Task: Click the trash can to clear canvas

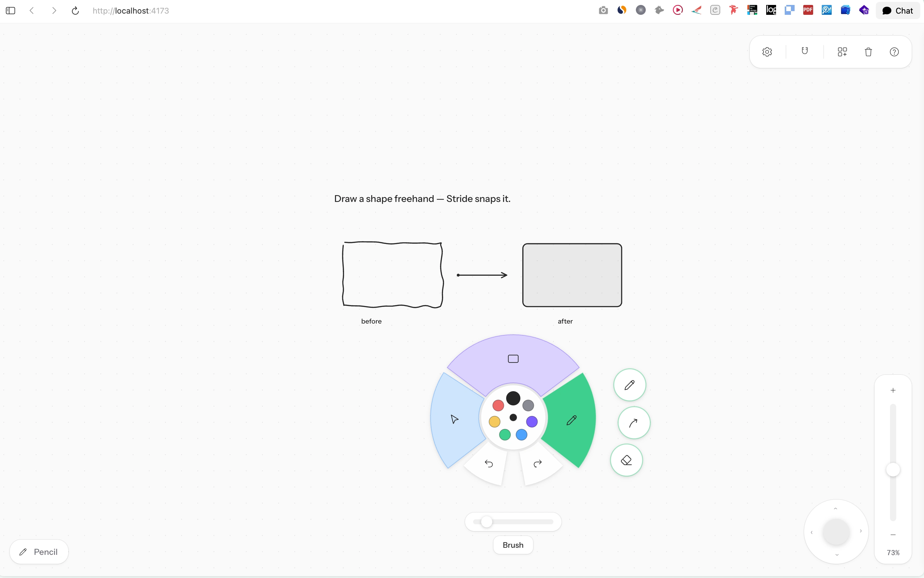Action: (x=868, y=52)
